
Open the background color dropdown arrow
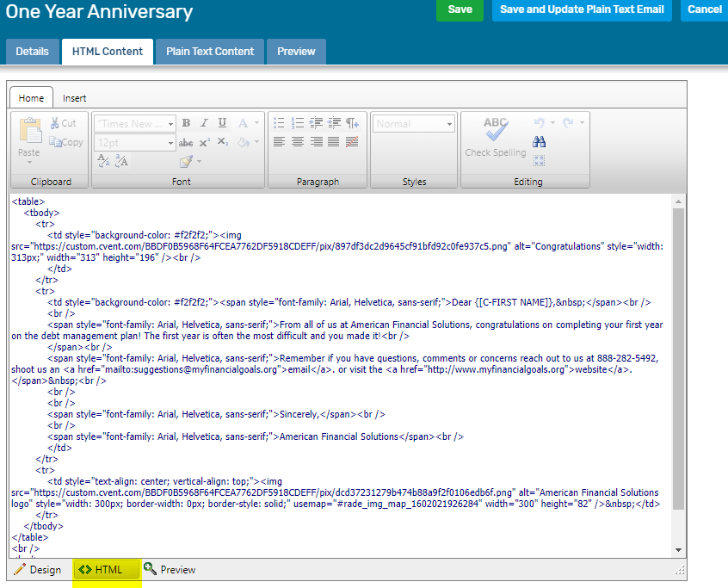(256, 142)
